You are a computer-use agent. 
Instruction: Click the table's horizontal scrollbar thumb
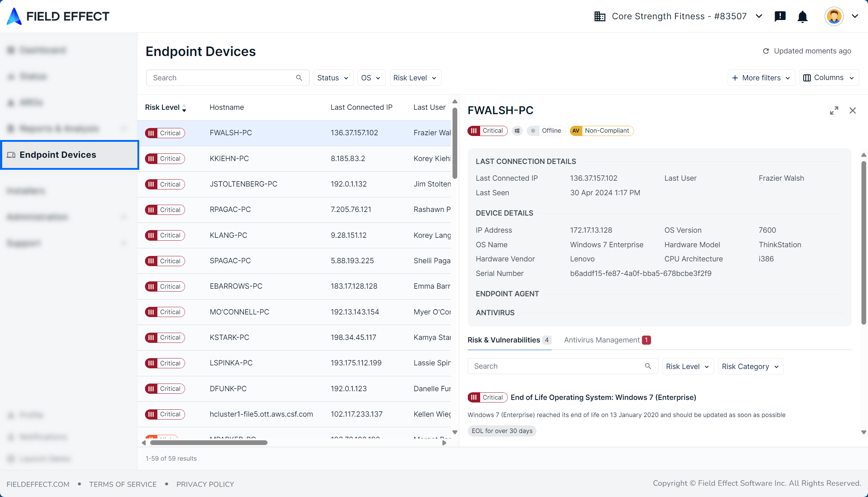tap(209, 443)
